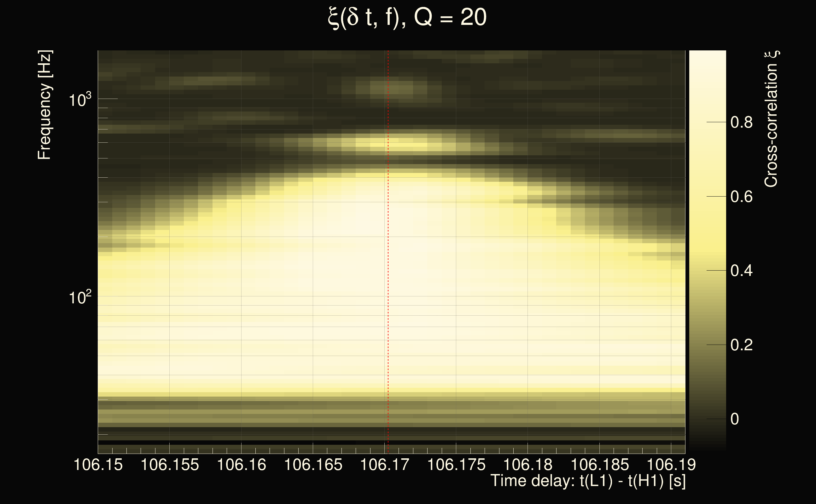816x504 pixels.
Task: Click the 0.8 colorbar tick label
Action: [x=741, y=122]
